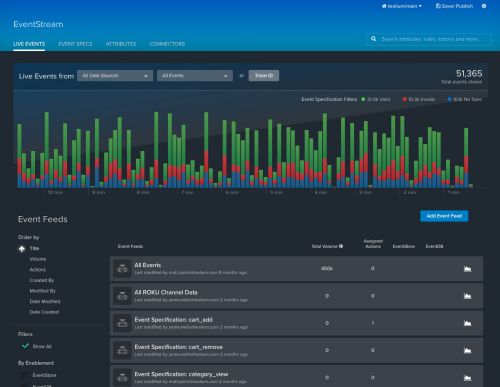Open chart icon for All ROKU Channel Data
Screen dimensions: 500x387
coord(468,296)
